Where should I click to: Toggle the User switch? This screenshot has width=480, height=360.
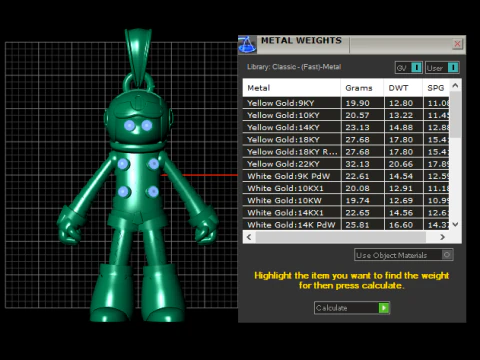tap(442, 68)
